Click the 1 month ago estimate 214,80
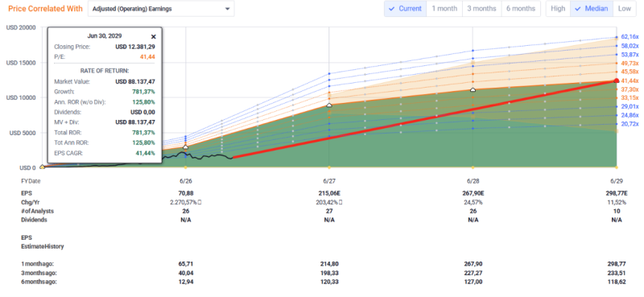 point(329,264)
